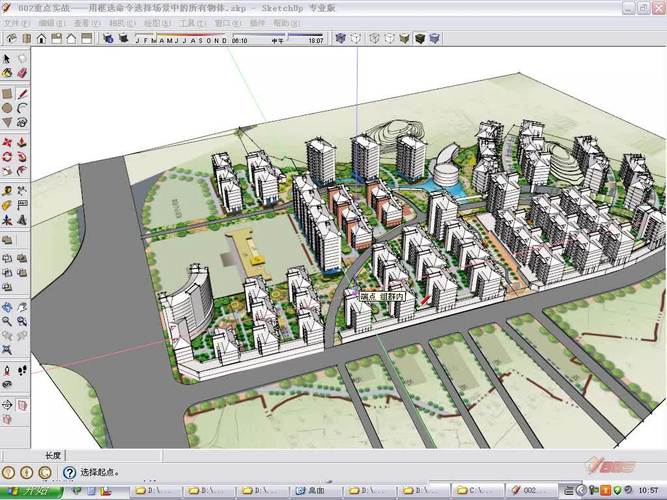
Task: Activate the Rotate tool
Action: tap(7, 157)
